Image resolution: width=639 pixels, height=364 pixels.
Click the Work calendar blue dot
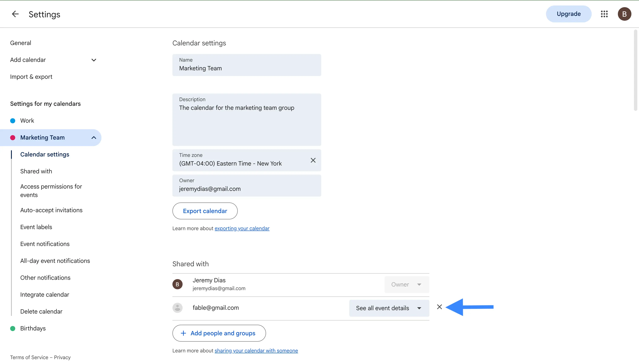13,121
